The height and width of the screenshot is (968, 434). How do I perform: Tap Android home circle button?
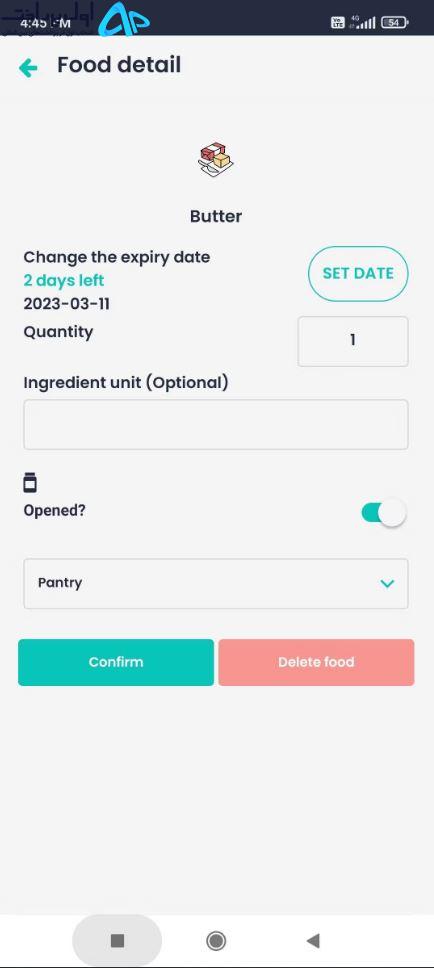(x=216, y=940)
